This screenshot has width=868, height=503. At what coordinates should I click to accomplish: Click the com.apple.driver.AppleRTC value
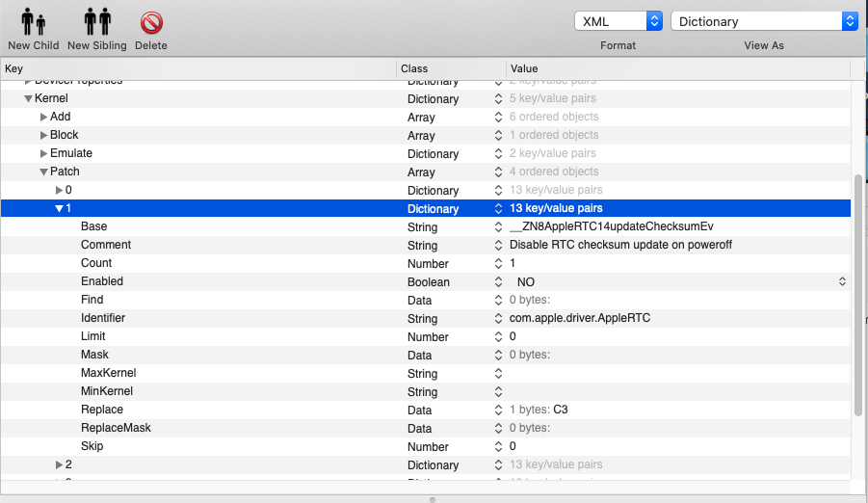(580, 318)
